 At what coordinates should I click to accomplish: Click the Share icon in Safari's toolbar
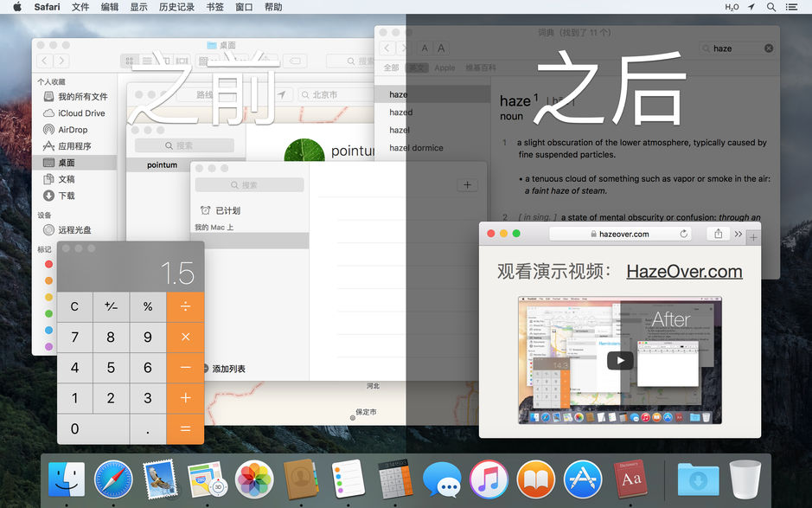[719, 234]
